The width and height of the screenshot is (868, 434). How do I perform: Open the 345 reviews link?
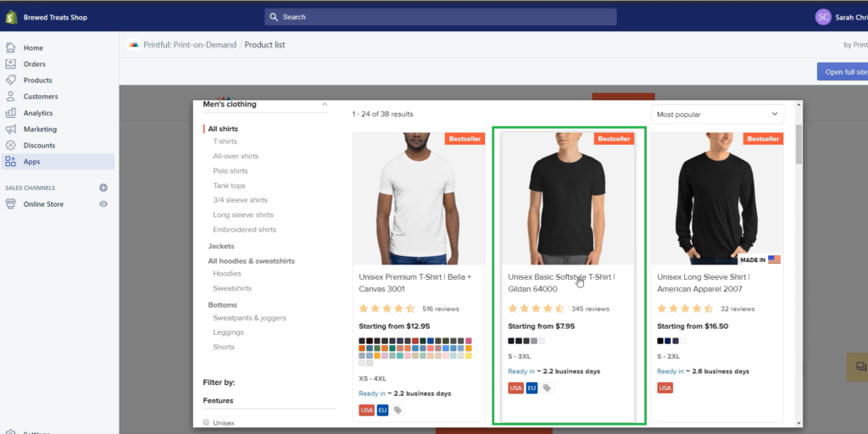click(590, 309)
